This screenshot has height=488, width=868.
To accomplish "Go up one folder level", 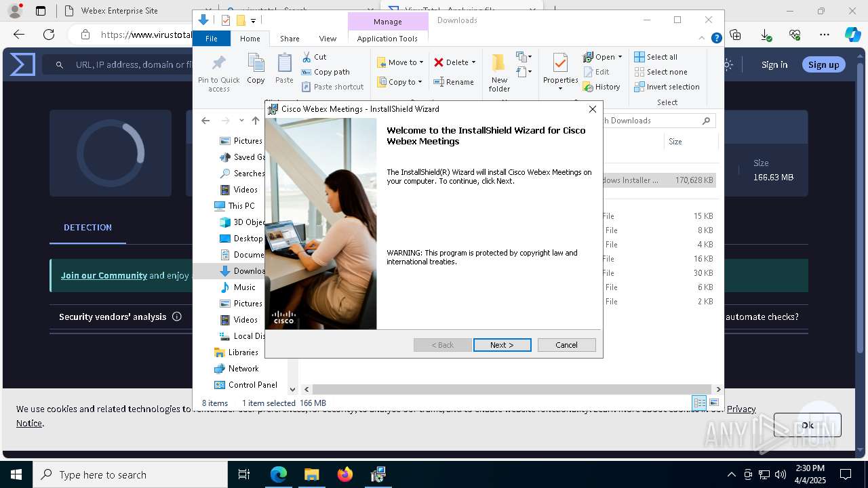I will pyautogui.click(x=256, y=121).
